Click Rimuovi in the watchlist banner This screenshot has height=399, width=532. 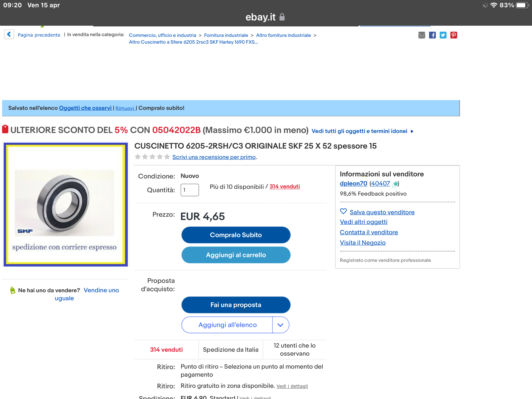point(125,108)
